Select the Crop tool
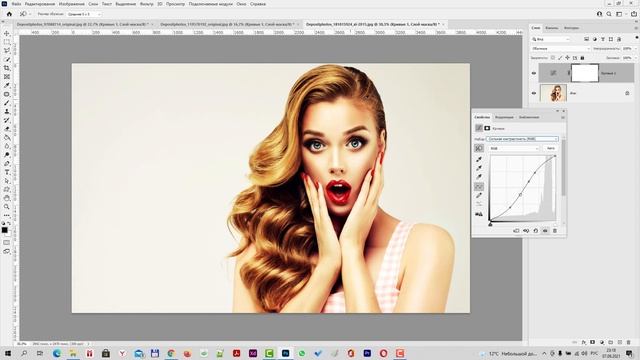 (x=7, y=68)
